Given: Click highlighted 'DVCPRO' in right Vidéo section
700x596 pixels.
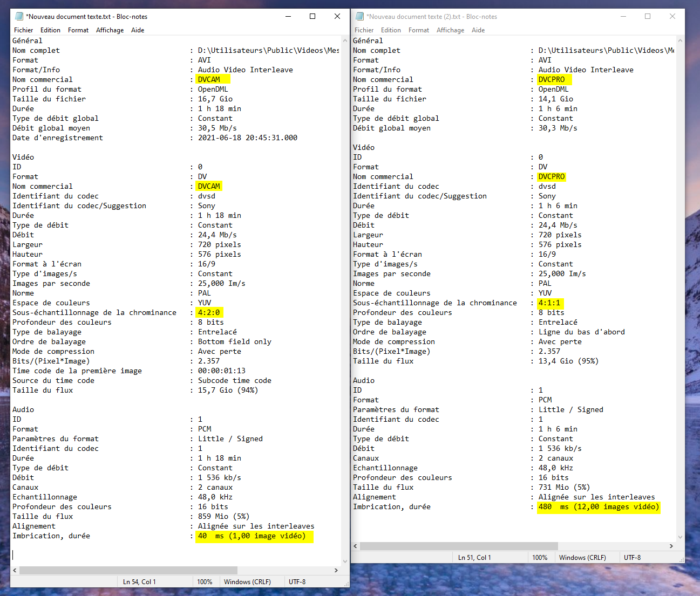Looking at the screenshot, I should 552,176.
